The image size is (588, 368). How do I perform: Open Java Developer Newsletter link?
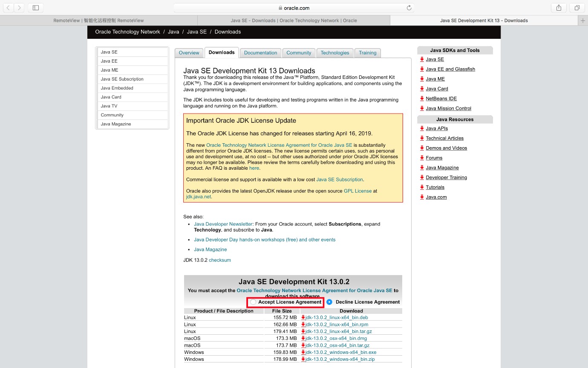tap(223, 224)
